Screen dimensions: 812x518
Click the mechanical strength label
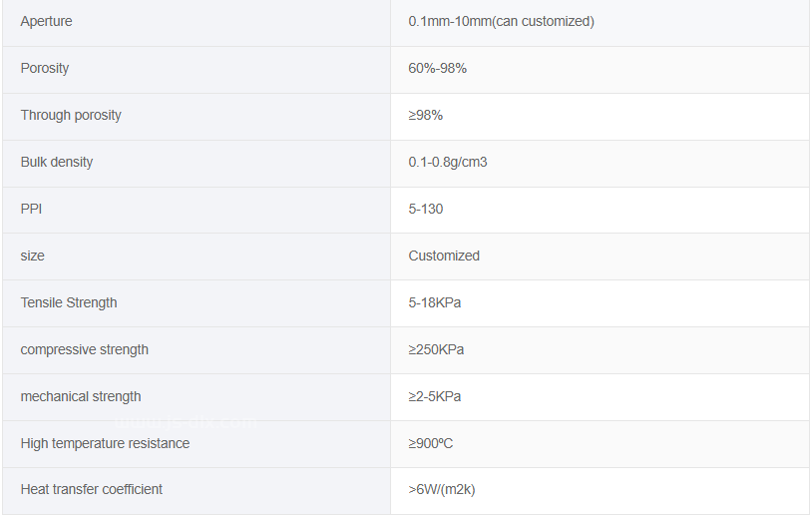pos(80,396)
